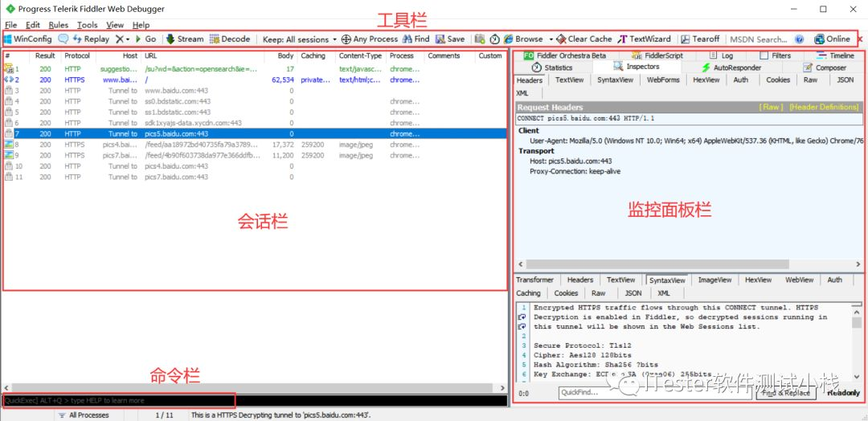The height and width of the screenshot is (421, 868).
Task: Switch to the Statistics tab
Action: coord(552,67)
